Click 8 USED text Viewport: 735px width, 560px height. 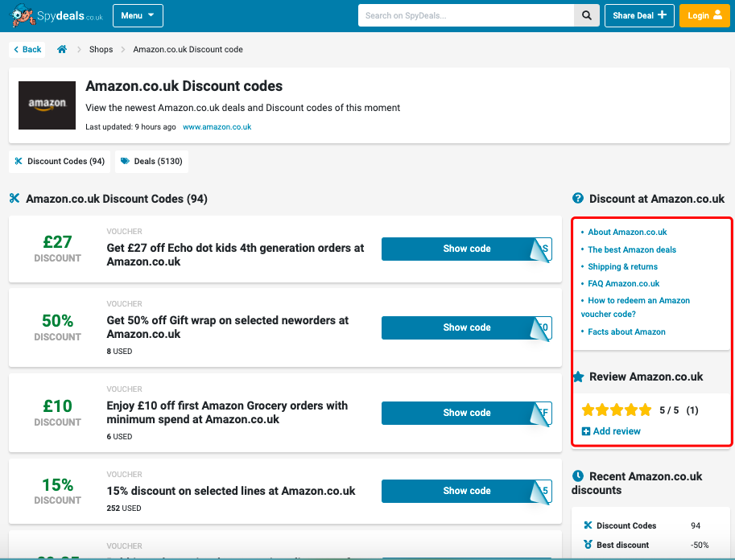point(119,352)
